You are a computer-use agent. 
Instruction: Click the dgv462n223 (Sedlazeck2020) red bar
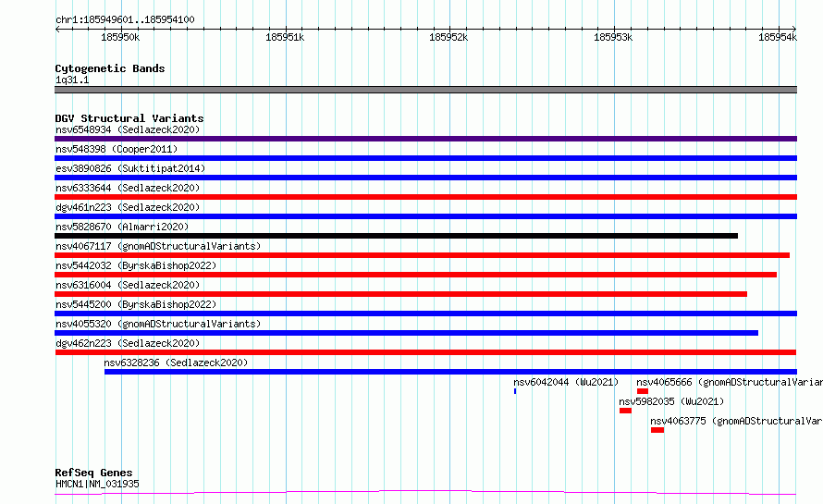tap(425, 352)
